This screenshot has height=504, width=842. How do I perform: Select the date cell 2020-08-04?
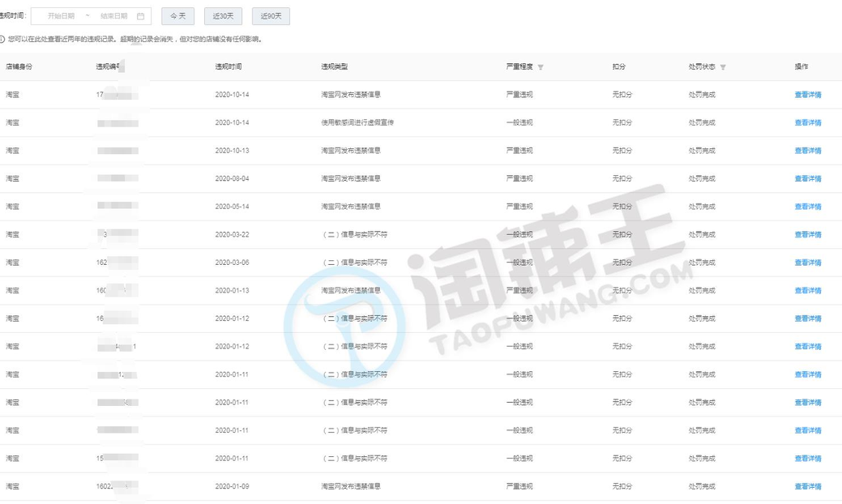click(232, 178)
